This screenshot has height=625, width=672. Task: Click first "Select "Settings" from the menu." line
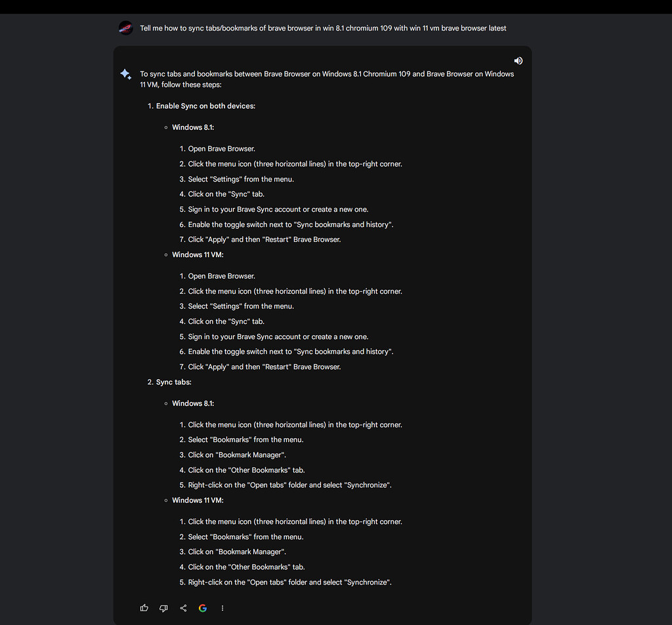[x=241, y=179]
